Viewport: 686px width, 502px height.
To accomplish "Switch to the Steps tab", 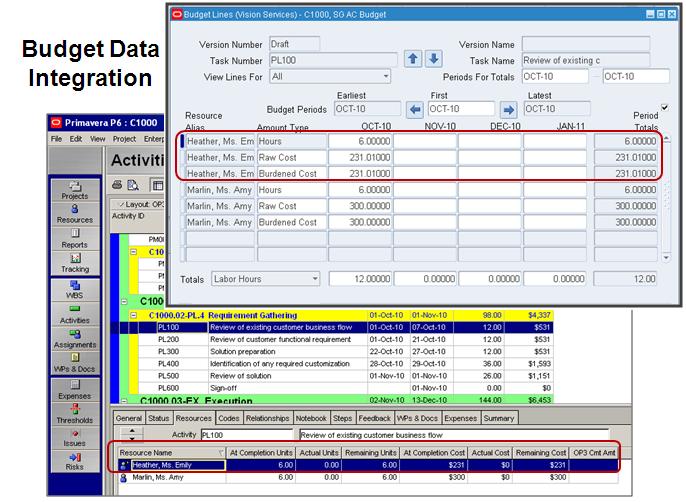I will click(x=342, y=418).
